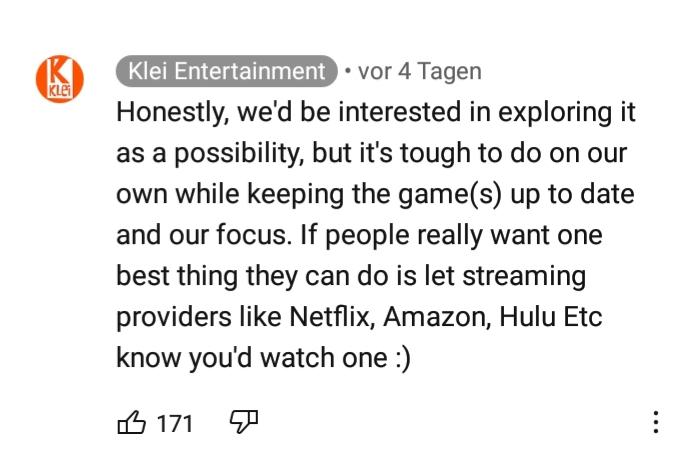Image resolution: width=692 pixels, height=466 pixels.
Task: Open the Klei Entertainment channel name badge
Action: coord(227,72)
